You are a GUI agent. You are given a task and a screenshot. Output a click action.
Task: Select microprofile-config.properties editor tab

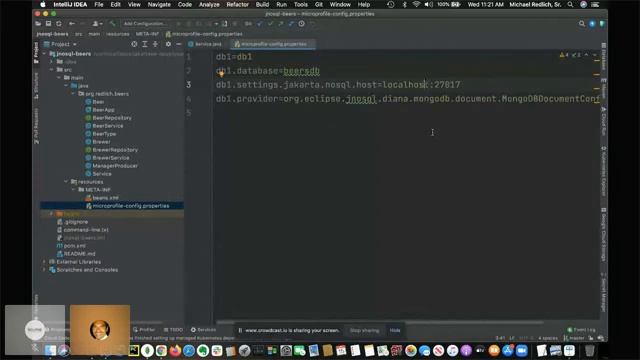click(x=273, y=44)
